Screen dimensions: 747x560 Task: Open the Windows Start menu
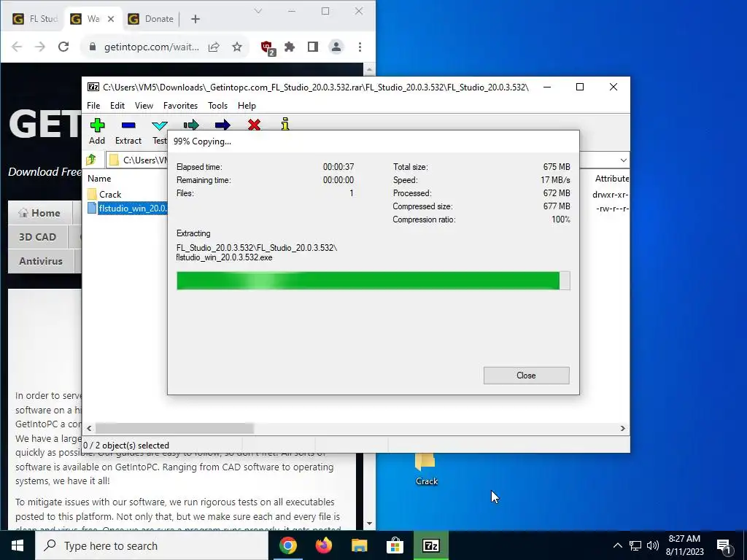[18, 545]
